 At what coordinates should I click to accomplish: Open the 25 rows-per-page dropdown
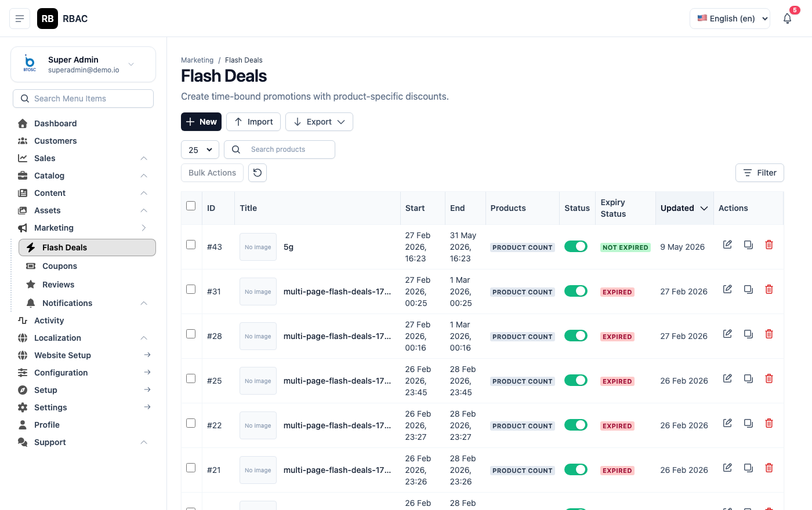tap(200, 150)
